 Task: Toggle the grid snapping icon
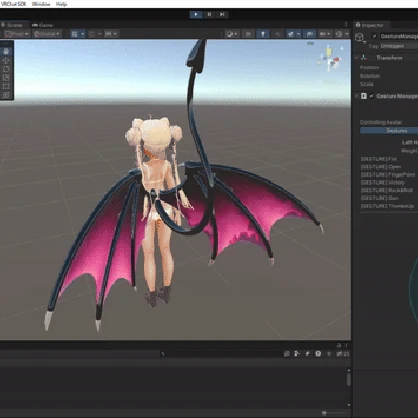pyautogui.click(x=92, y=34)
